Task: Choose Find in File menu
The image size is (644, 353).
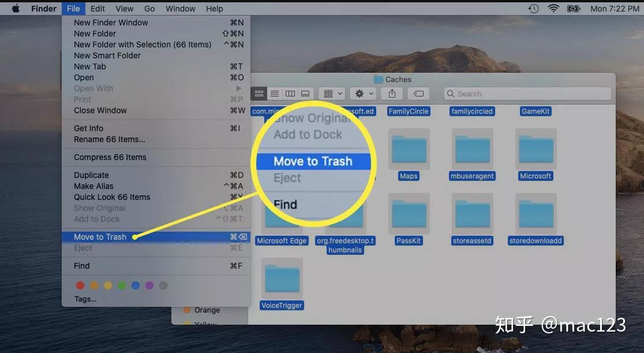Action: click(156, 266)
